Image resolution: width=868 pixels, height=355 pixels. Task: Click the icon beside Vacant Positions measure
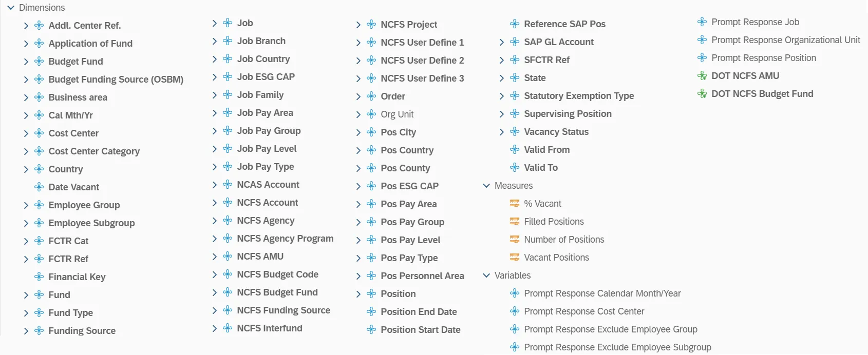514,258
